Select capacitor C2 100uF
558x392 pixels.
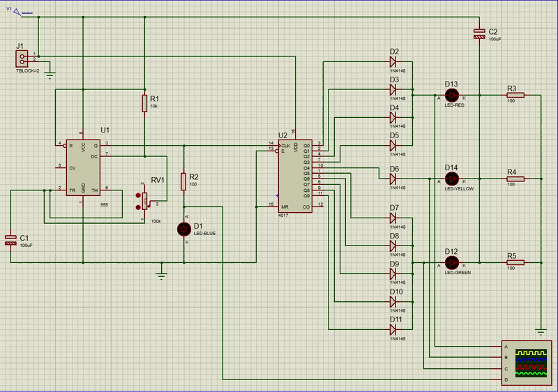click(x=479, y=34)
